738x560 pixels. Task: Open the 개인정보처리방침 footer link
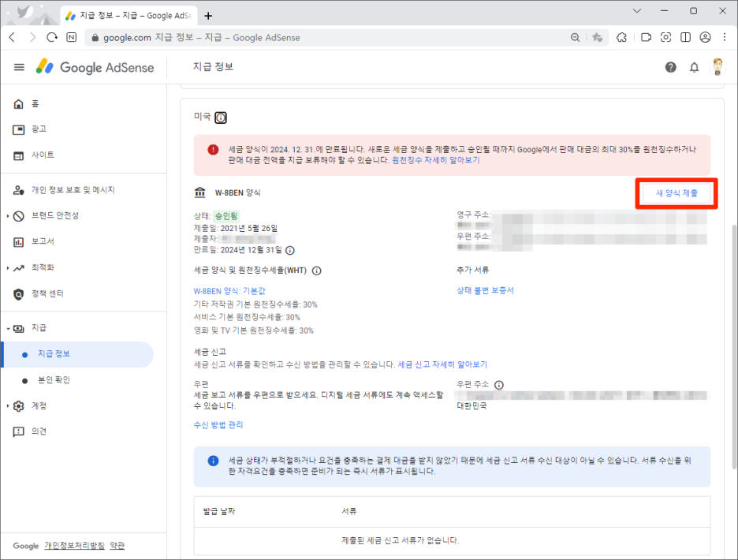pos(74,545)
